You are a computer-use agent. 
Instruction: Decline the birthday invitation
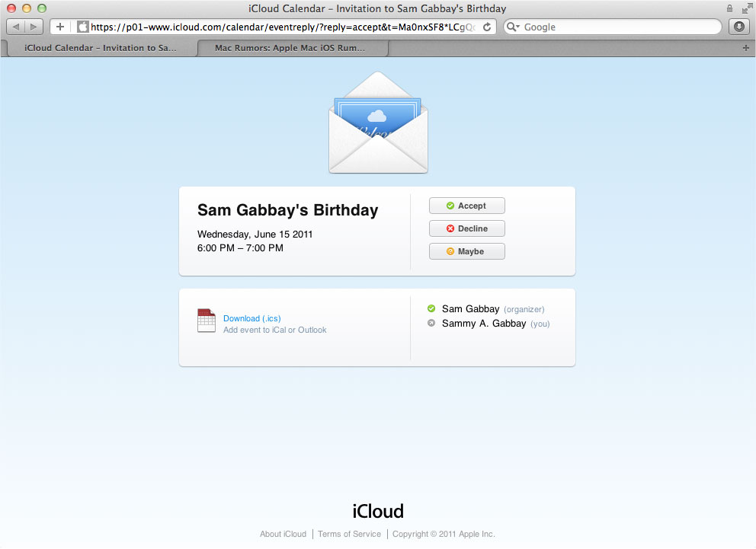[x=466, y=228]
